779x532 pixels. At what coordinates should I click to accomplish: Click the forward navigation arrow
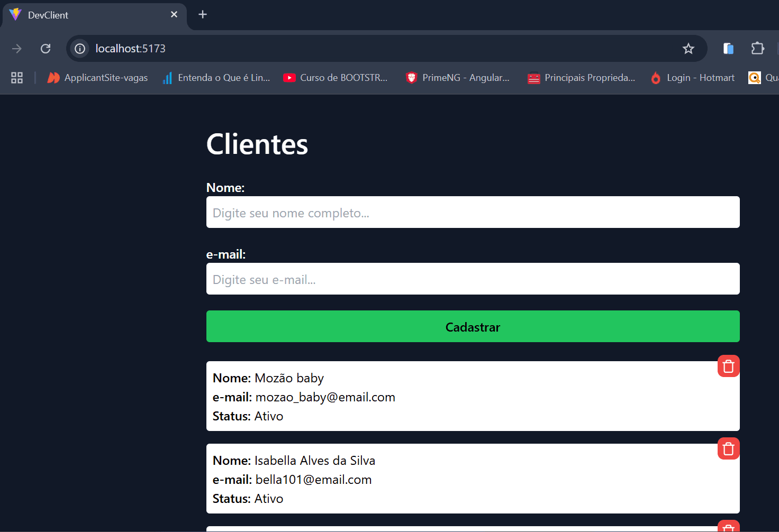click(x=16, y=48)
